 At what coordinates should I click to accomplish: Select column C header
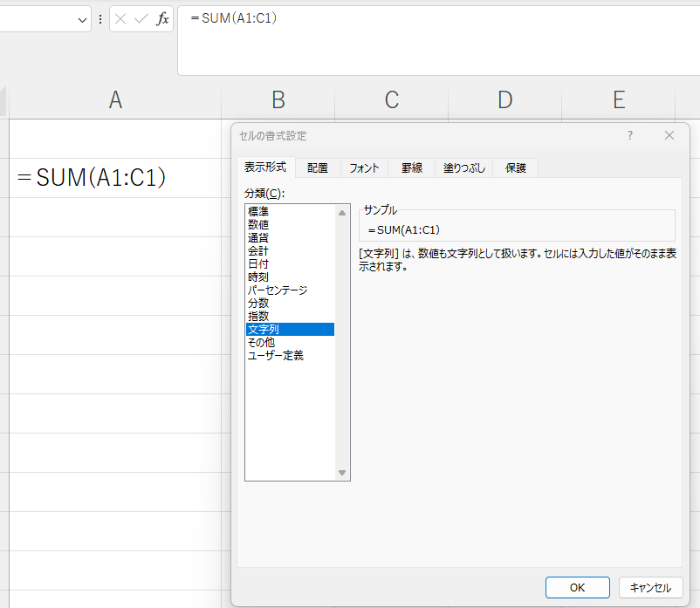392,100
